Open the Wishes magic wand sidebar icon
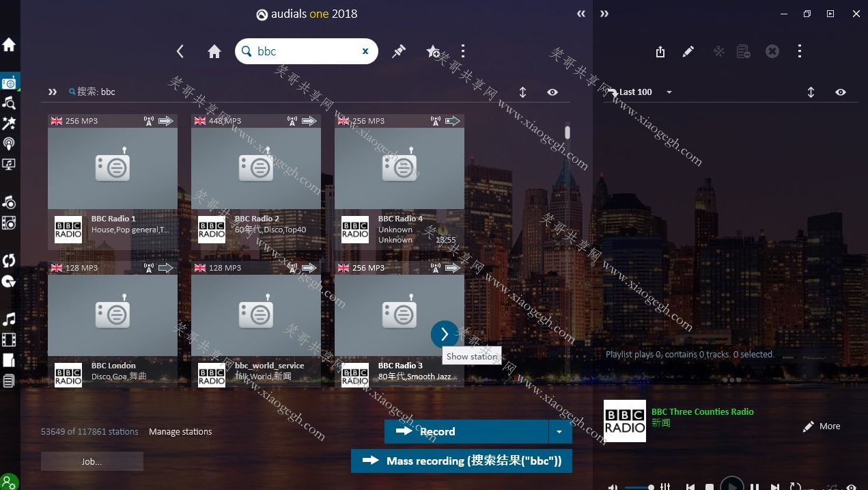This screenshot has height=490, width=868. (x=9, y=123)
